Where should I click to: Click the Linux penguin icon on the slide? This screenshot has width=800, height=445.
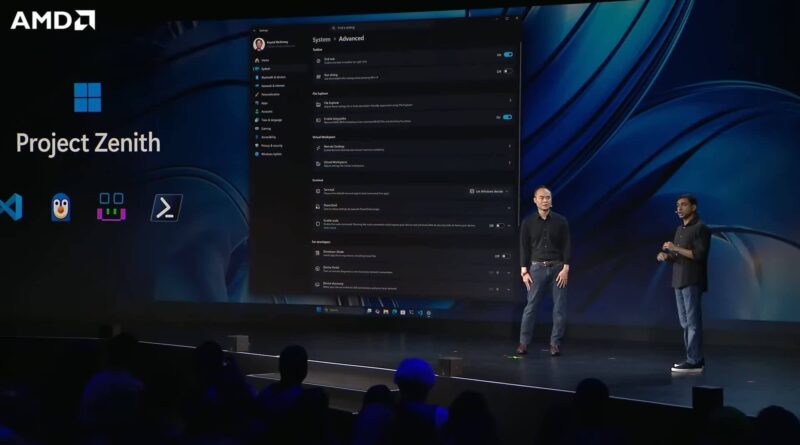(x=61, y=207)
